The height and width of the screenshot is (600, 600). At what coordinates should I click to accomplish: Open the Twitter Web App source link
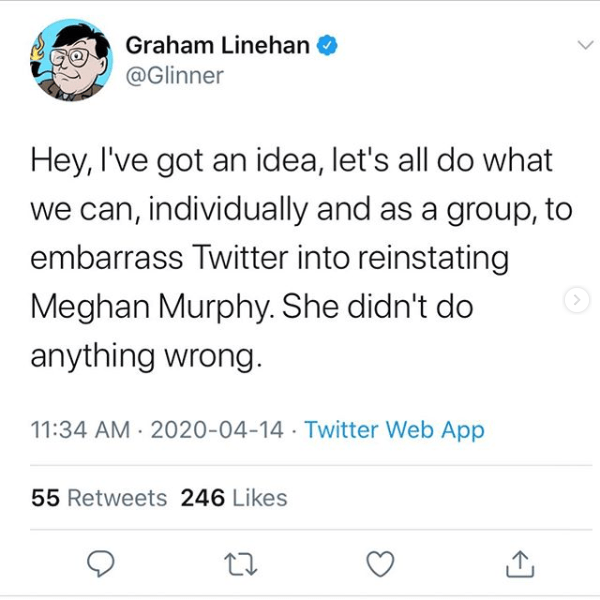(x=394, y=430)
